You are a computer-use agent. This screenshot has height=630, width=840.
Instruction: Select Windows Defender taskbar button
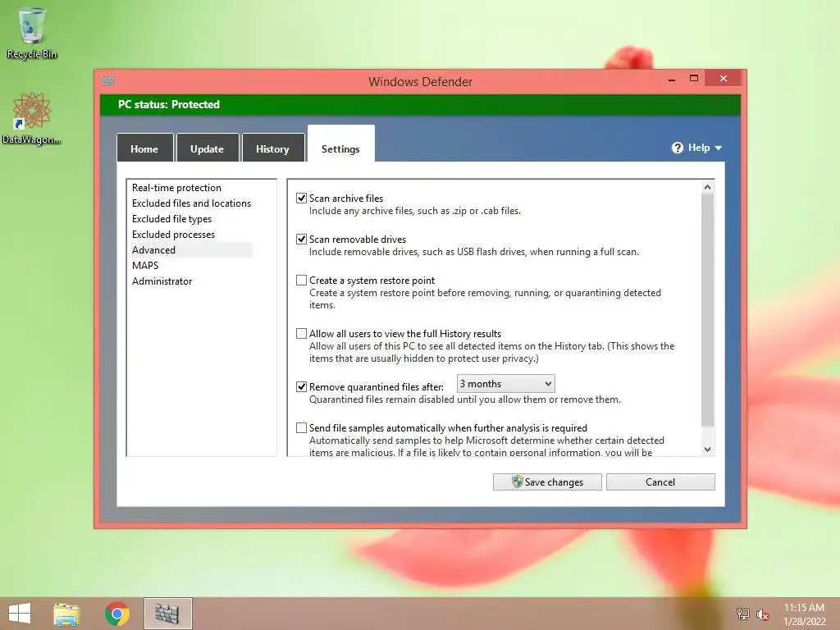tap(167, 614)
